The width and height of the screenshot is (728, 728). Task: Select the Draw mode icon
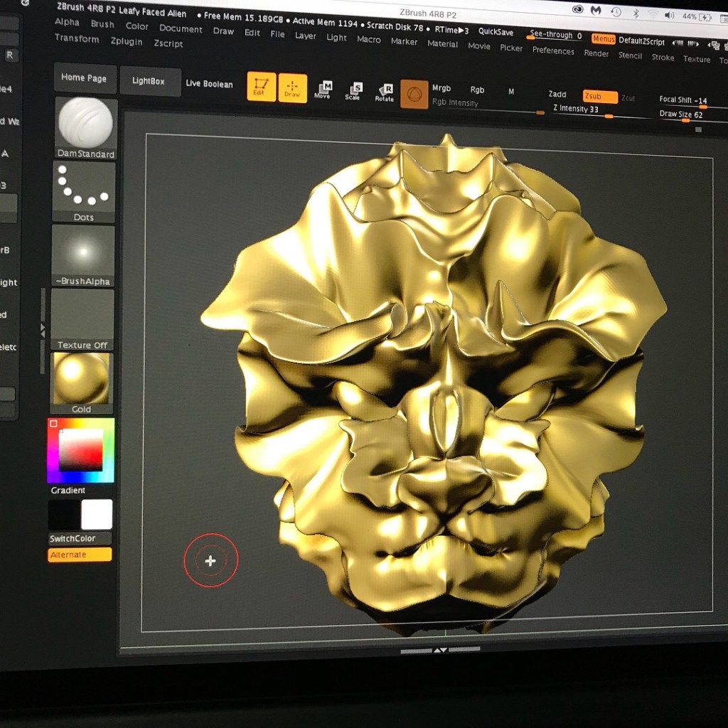(x=292, y=88)
